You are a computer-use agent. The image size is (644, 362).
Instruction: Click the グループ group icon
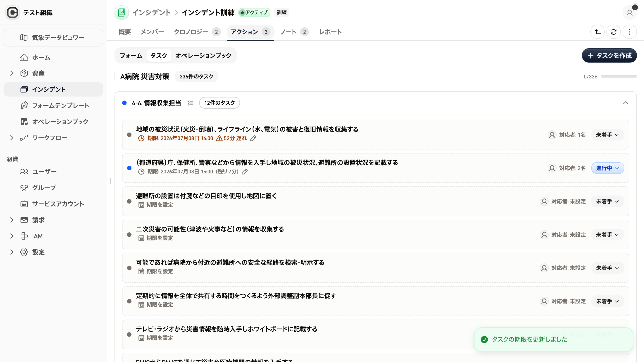pyautogui.click(x=24, y=188)
